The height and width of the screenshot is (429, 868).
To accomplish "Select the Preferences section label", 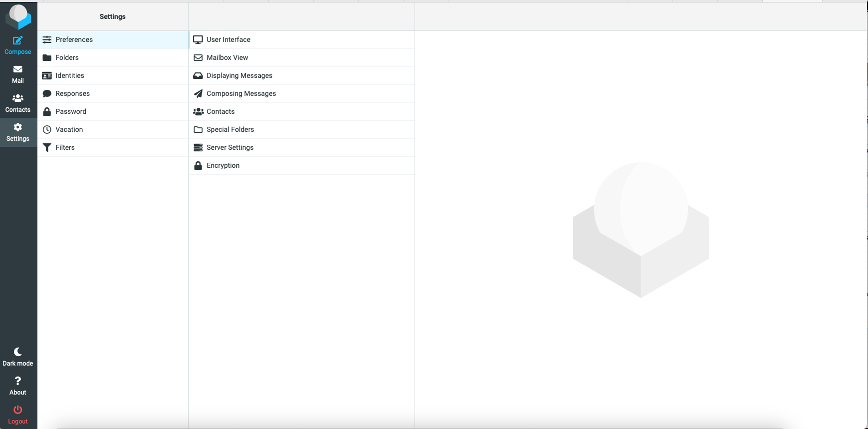I will [x=74, y=39].
